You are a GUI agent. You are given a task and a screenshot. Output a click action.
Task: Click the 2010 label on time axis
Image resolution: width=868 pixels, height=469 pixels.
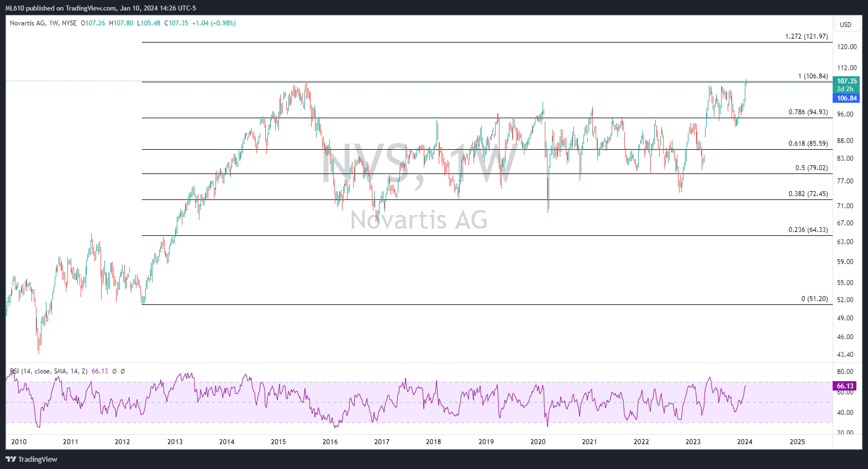[19, 442]
